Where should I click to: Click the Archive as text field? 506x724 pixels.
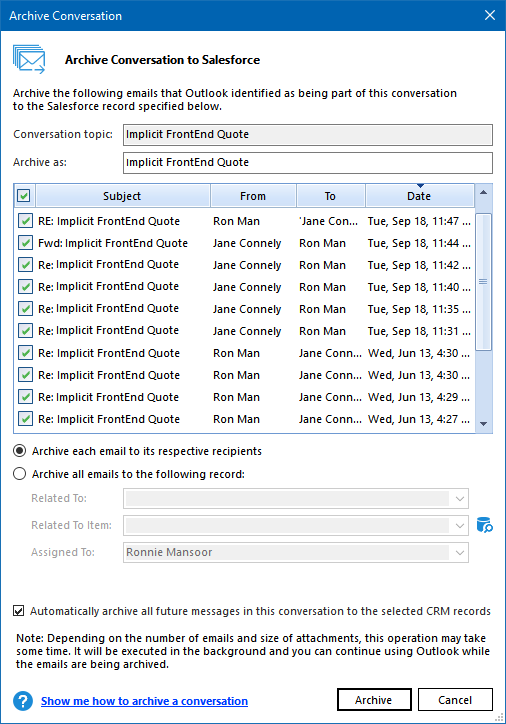click(307, 163)
